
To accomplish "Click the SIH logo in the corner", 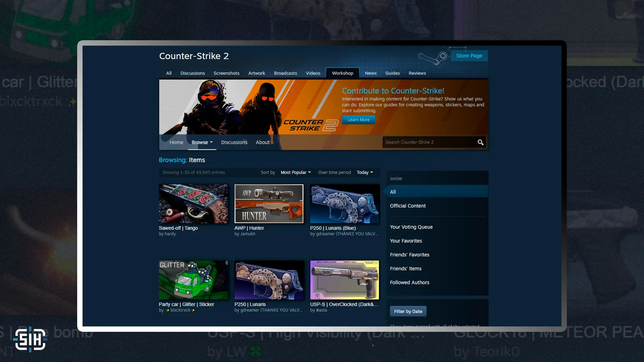I will point(30,339).
